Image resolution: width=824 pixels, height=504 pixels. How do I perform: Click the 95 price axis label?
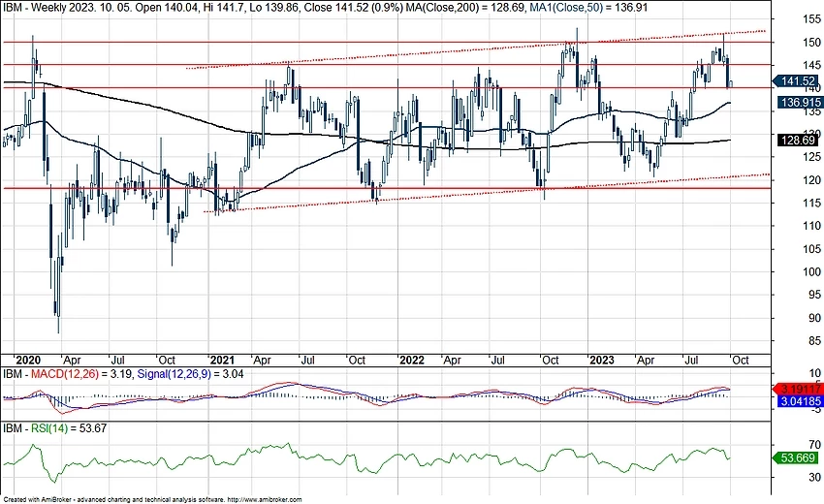coord(814,295)
